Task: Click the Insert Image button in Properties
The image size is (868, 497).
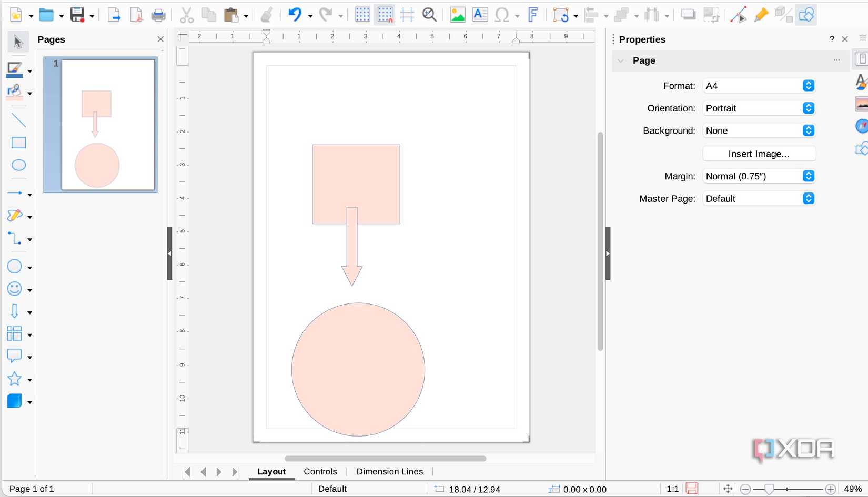Action: [x=759, y=153]
